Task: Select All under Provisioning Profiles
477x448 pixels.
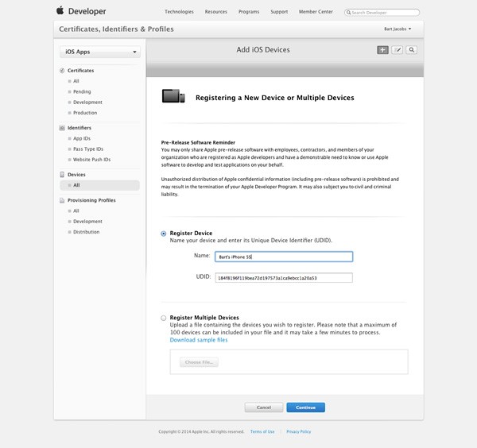Action: [x=76, y=211]
